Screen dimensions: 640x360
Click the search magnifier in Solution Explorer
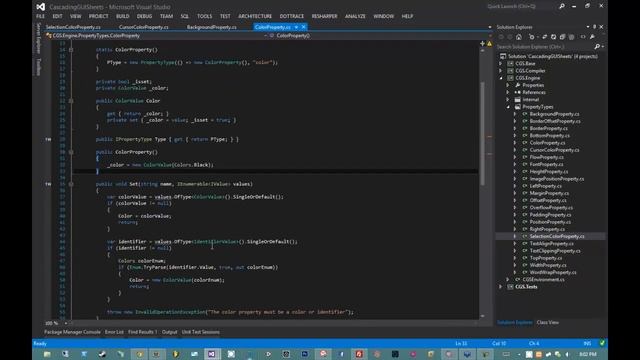[x=597, y=47]
